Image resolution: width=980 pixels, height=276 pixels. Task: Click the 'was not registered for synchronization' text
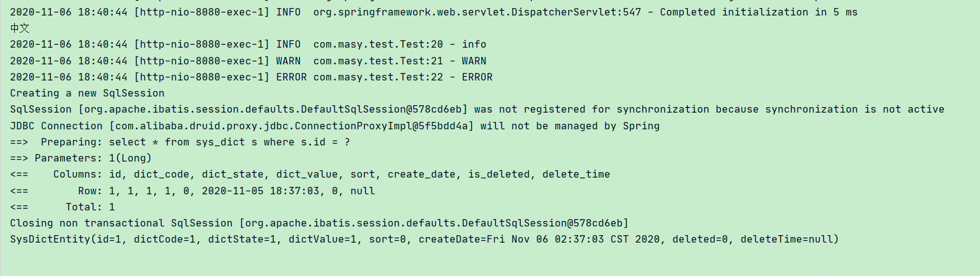(592, 109)
